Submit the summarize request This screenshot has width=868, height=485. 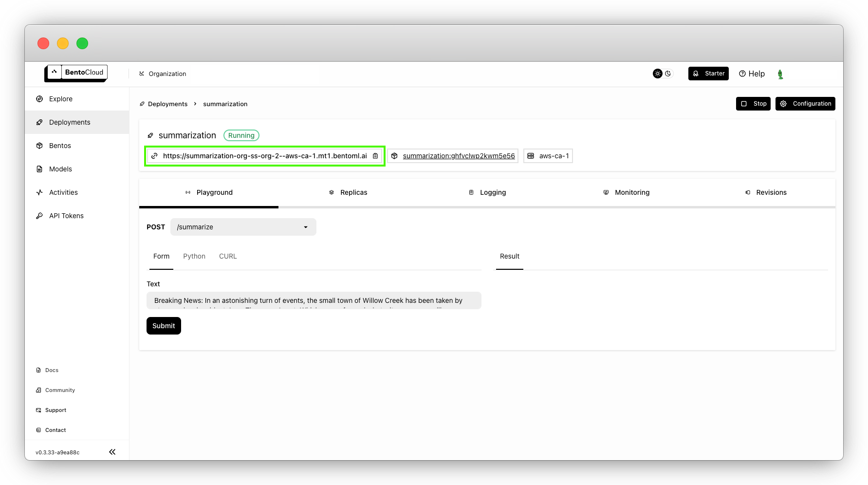pyautogui.click(x=164, y=326)
